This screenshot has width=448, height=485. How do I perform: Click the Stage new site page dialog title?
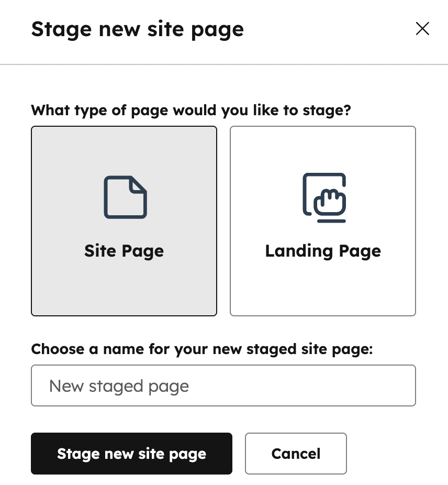point(138,29)
